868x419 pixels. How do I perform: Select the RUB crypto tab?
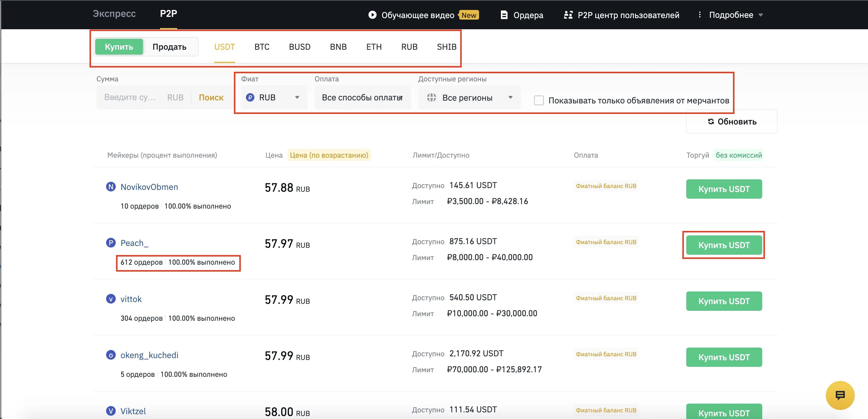[409, 46]
